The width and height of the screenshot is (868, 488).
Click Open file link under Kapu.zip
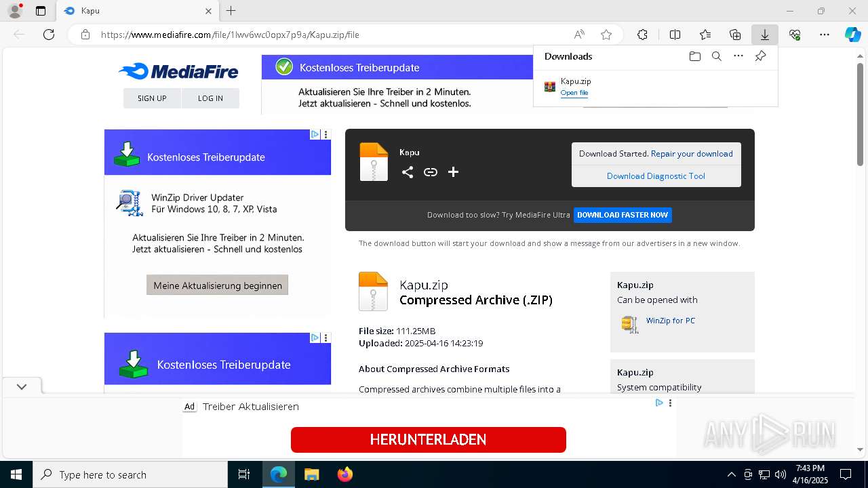[x=574, y=93]
